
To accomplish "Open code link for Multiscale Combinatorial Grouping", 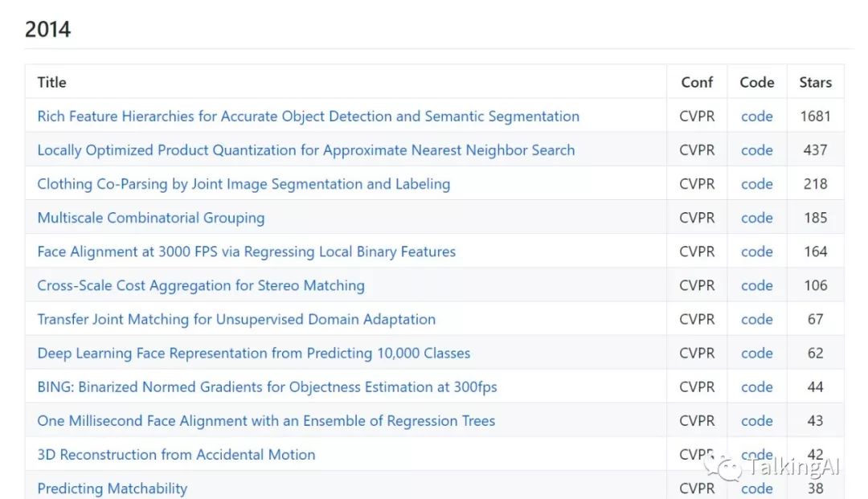I will tap(756, 218).
